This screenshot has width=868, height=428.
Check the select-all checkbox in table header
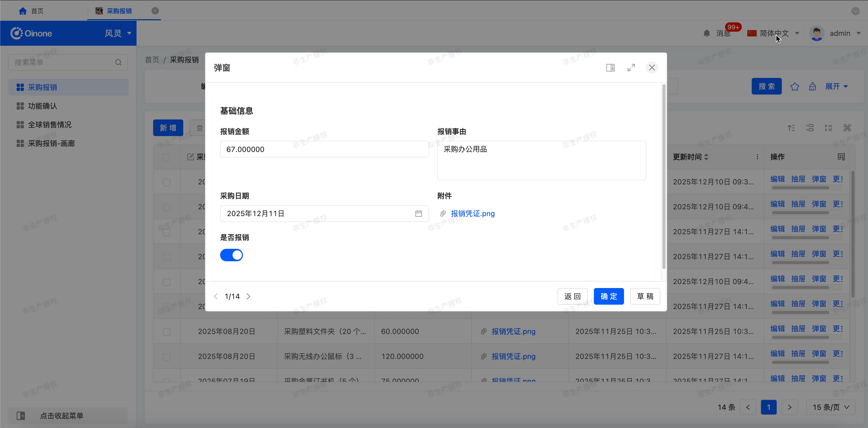coord(165,157)
